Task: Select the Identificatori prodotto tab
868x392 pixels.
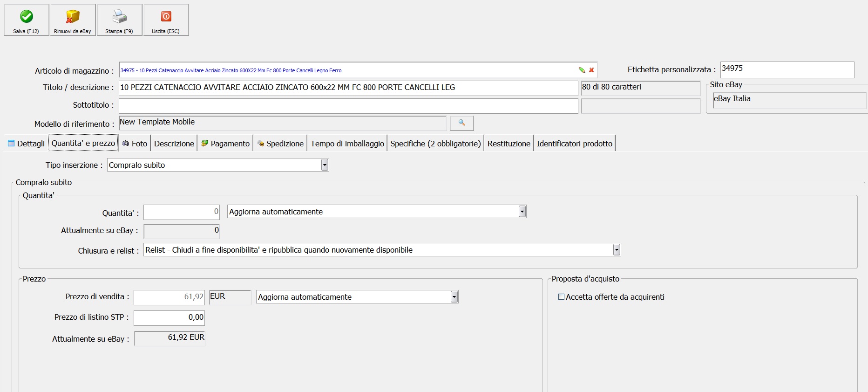Action: pyautogui.click(x=574, y=144)
